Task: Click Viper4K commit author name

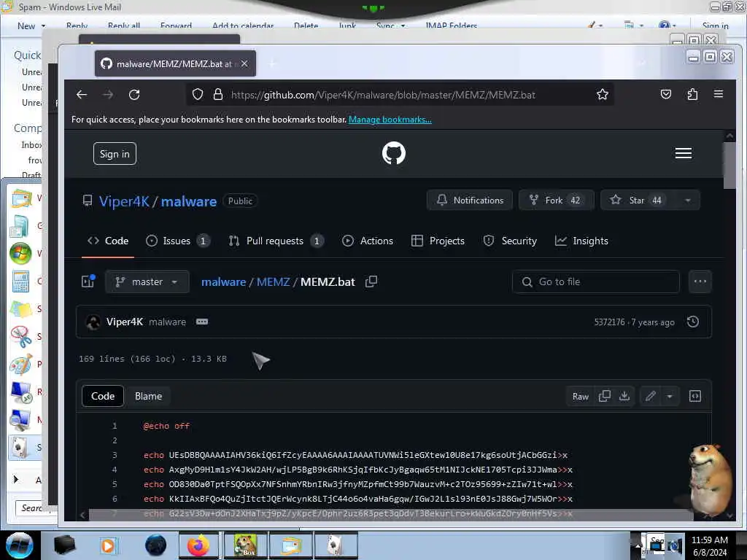Action: coord(124,322)
